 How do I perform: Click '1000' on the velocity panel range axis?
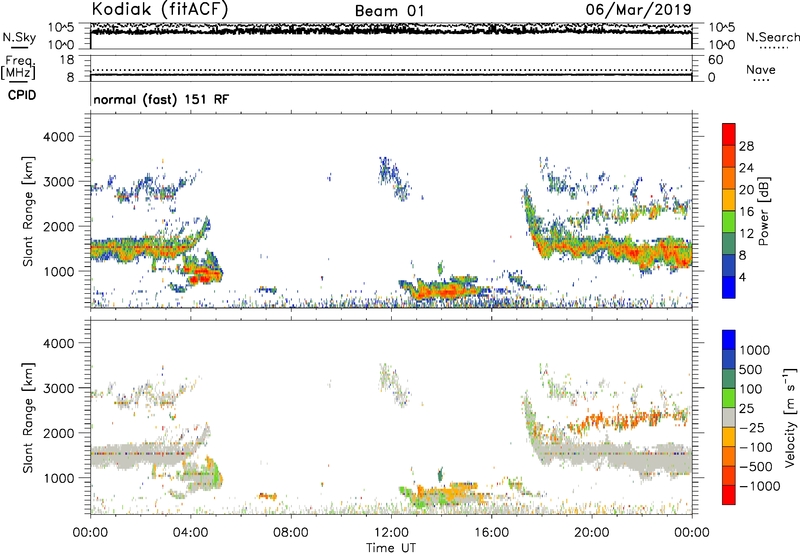58,478
